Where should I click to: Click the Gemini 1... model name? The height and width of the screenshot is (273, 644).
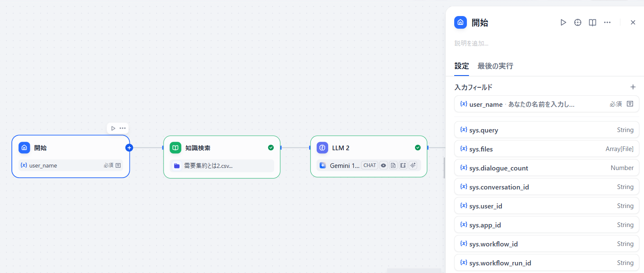[345, 165]
